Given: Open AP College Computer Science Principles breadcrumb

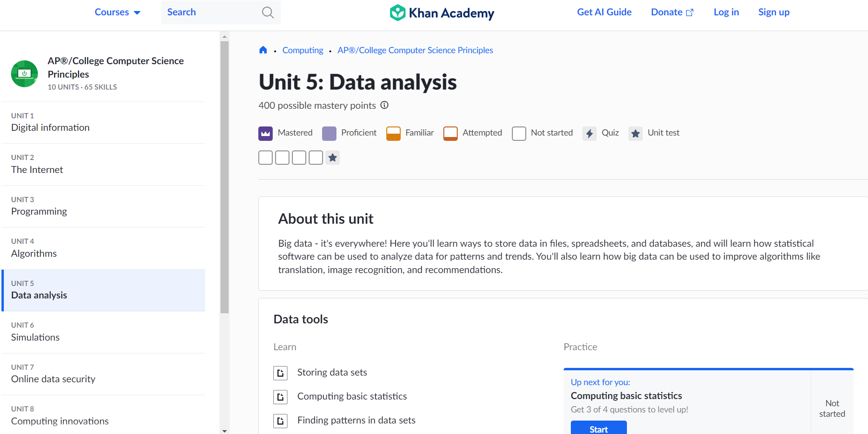Looking at the screenshot, I should (x=415, y=50).
